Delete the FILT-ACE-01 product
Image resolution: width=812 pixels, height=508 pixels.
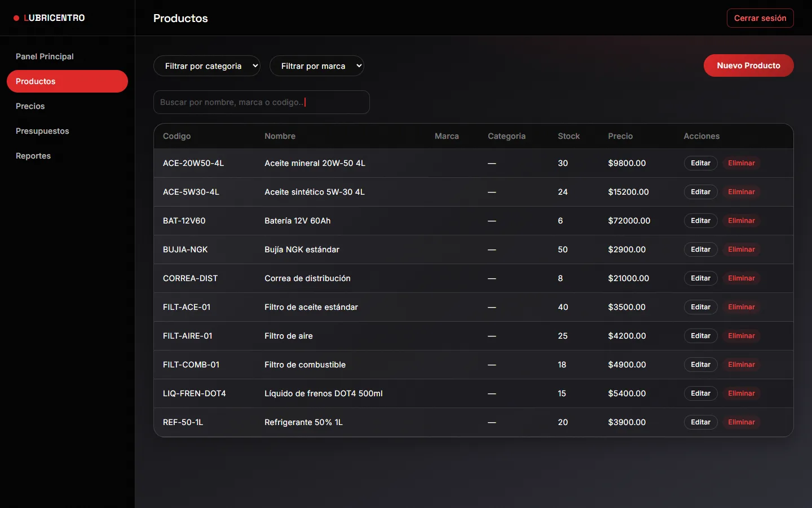point(741,307)
